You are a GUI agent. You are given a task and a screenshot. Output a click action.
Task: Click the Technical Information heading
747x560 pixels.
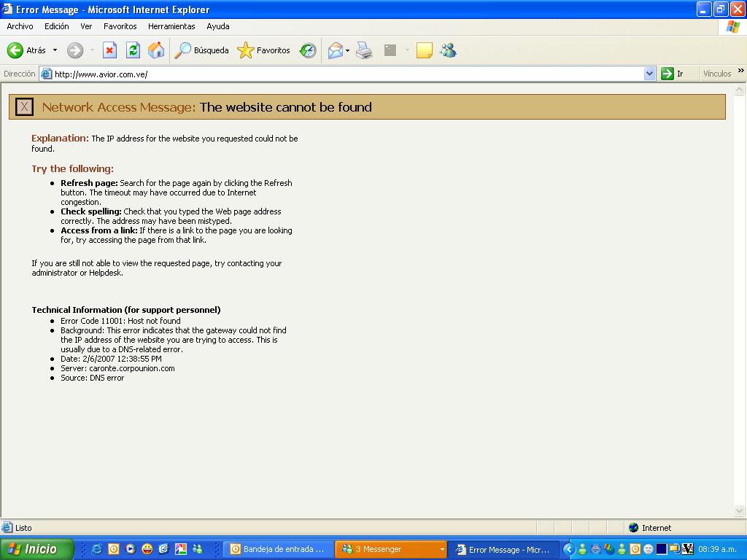click(126, 310)
